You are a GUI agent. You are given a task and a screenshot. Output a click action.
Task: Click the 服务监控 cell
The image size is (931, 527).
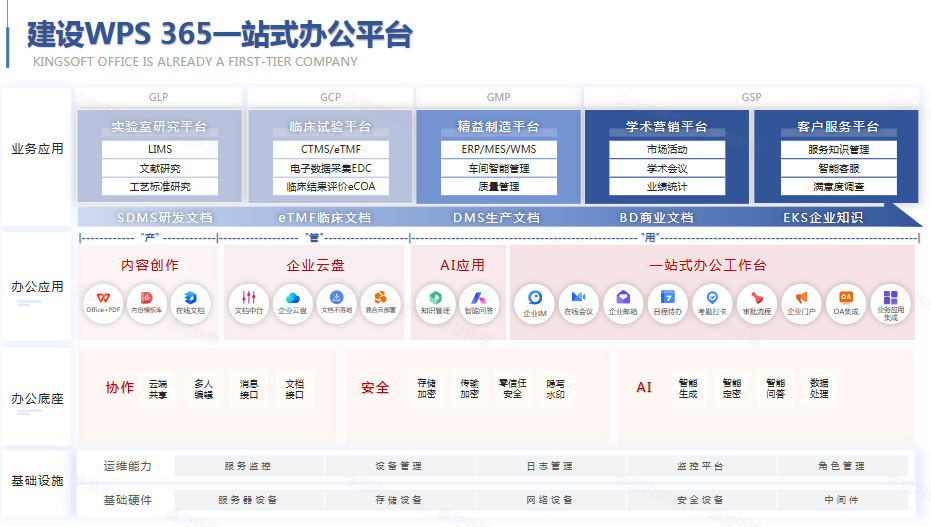pos(248,466)
